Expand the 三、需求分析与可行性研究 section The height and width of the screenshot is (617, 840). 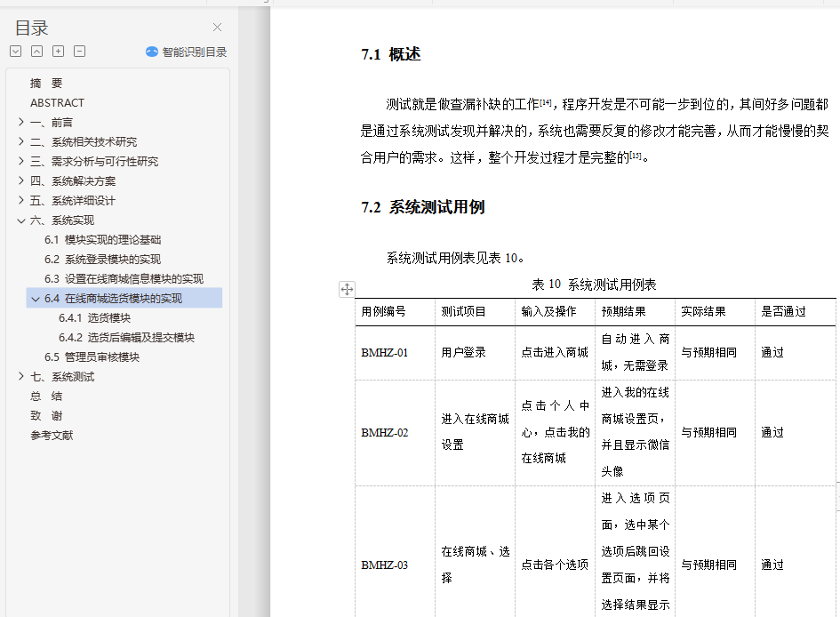point(21,161)
